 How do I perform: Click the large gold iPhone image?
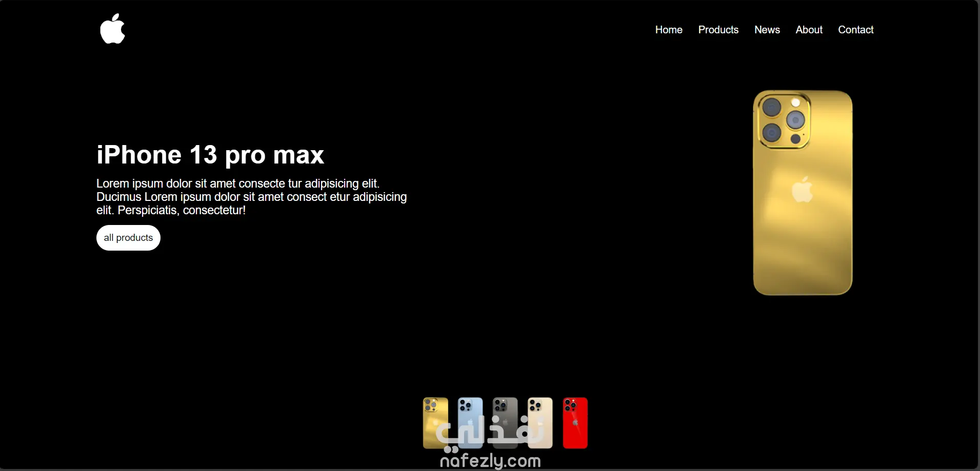click(x=803, y=193)
